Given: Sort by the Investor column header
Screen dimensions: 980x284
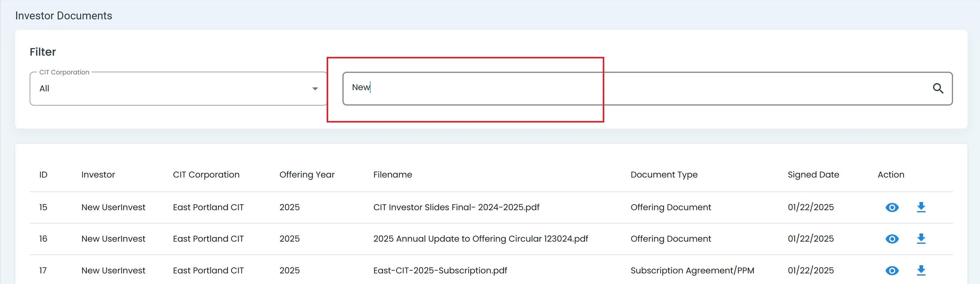Looking at the screenshot, I should (x=98, y=175).
